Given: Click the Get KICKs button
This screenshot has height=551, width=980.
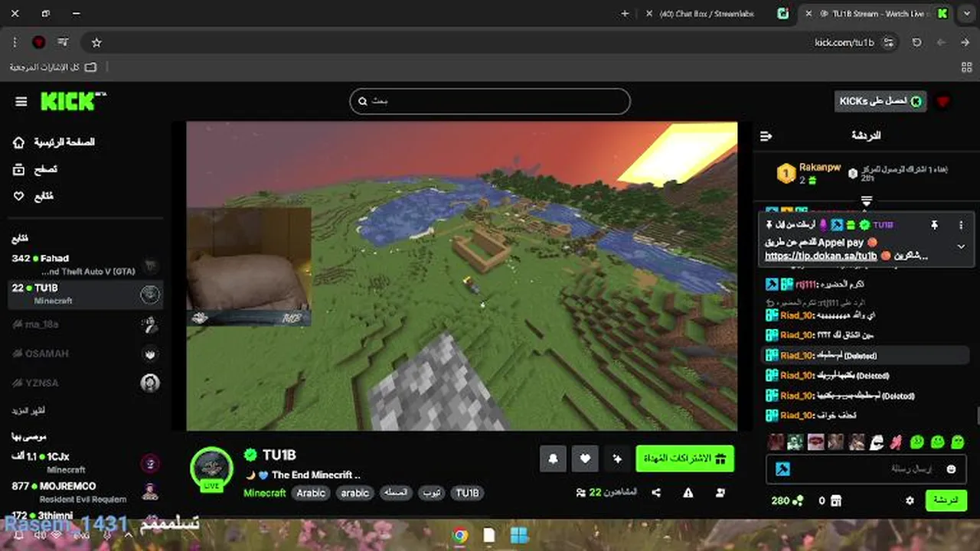Looking at the screenshot, I should [880, 101].
